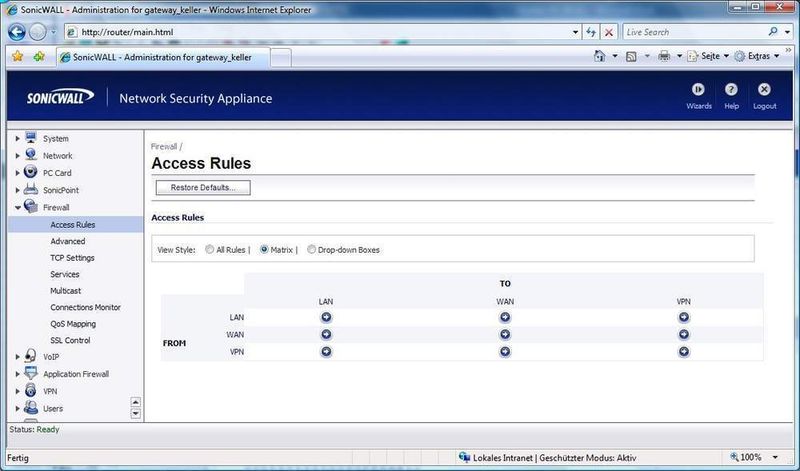Click the Network globe icon in sidebar
This screenshot has height=471, width=800.
(31, 155)
